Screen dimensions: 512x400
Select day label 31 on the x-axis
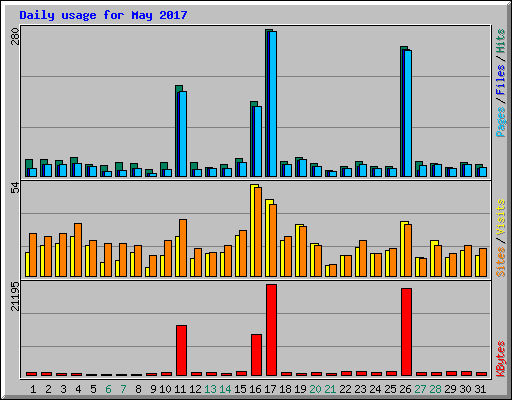tap(480, 389)
